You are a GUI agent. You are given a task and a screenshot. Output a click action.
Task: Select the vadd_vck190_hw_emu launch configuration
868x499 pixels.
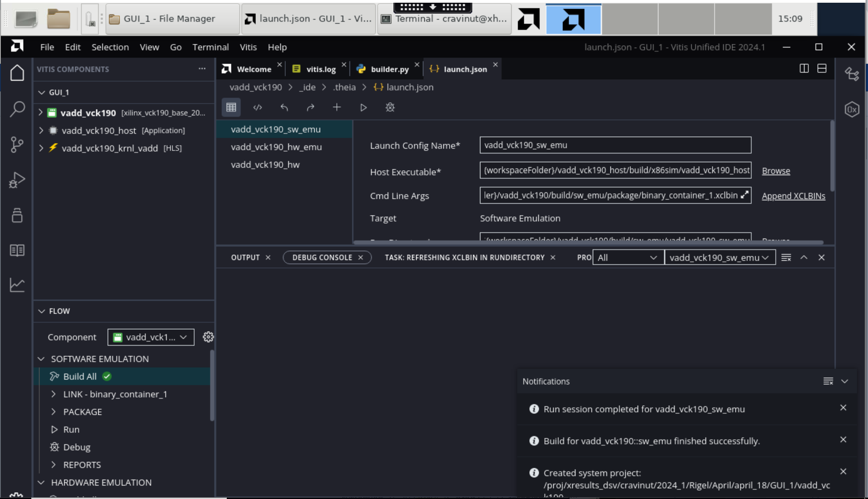tap(276, 147)
